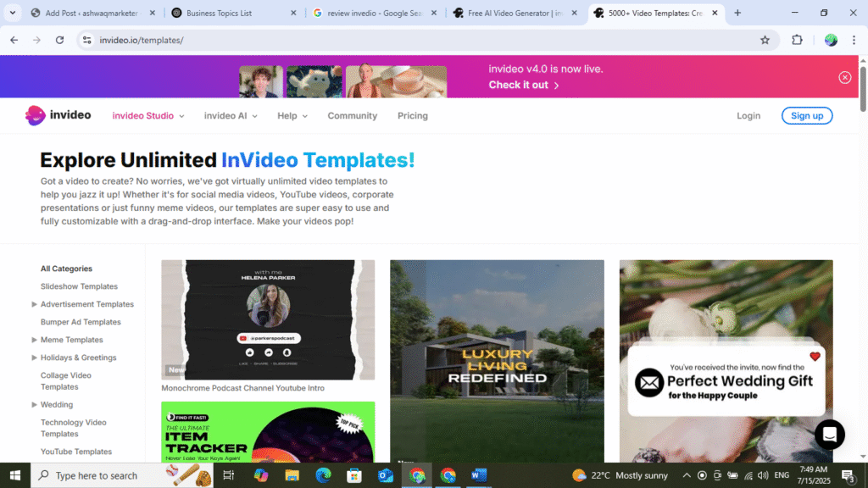The height and width of the screenshot is (488, 868).
Task: Click the Check it out link
Action: (x=524, y=85)
